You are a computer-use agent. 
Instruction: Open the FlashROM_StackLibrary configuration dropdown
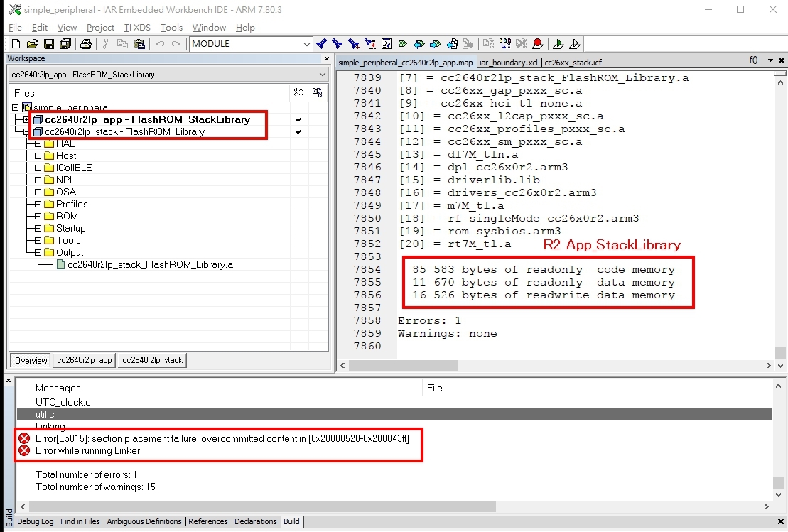point(323,74)
